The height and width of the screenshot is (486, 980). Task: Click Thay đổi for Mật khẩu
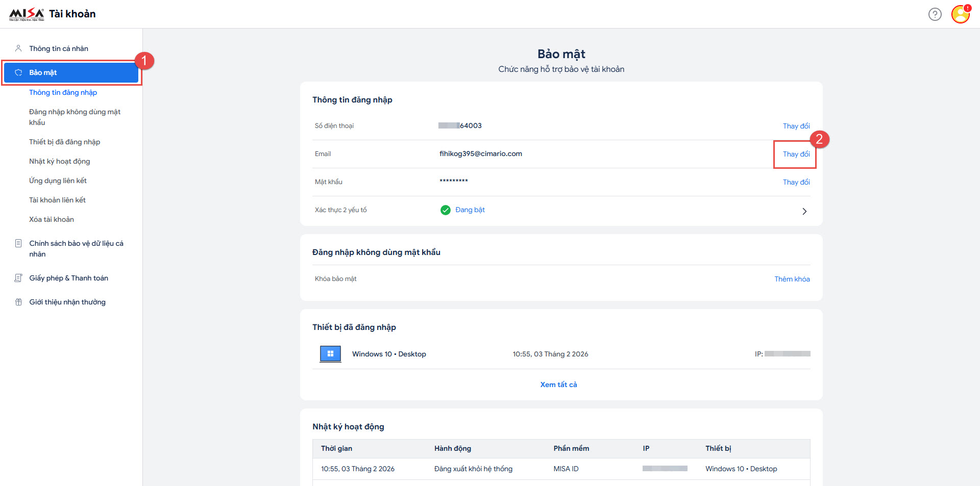click(796, 182)
